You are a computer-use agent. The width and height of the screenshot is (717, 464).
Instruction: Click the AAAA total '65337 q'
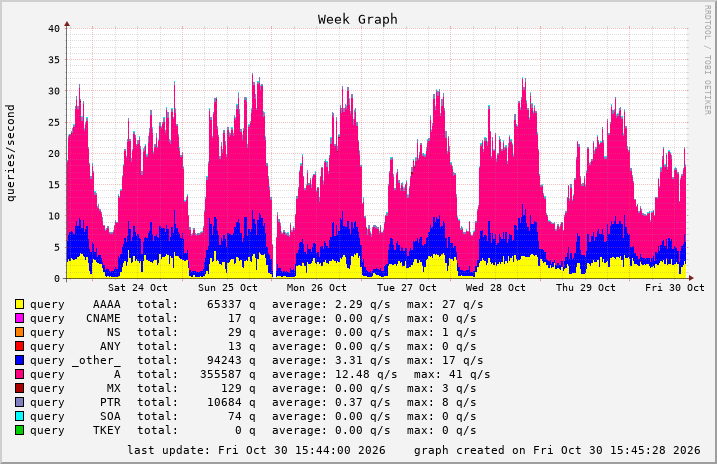click(231, 304)
